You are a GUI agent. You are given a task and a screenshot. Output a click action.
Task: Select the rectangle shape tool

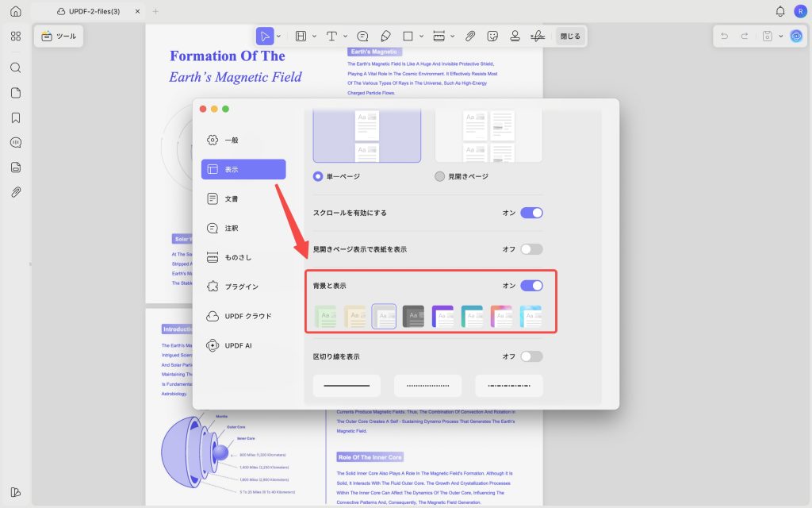pos(408,37)
